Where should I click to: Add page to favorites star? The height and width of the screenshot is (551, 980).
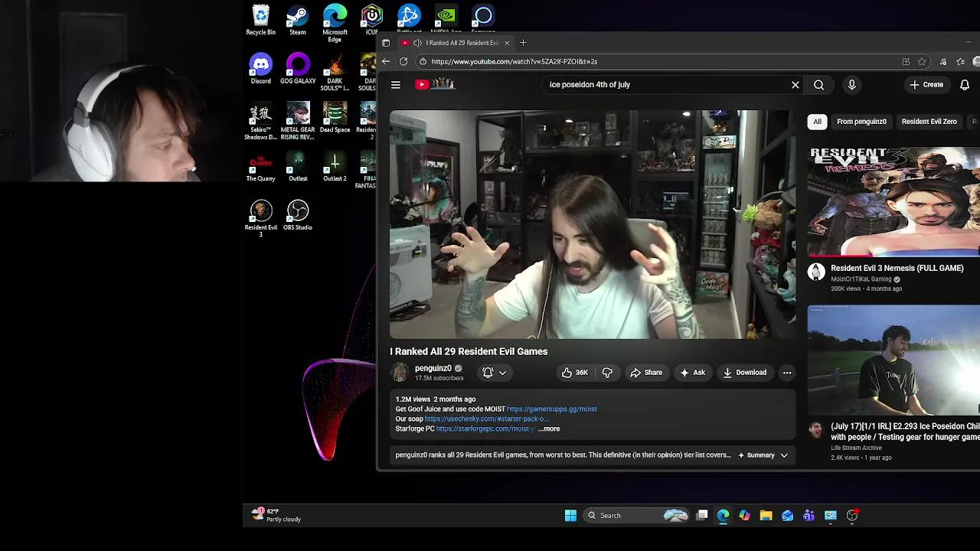923,61
